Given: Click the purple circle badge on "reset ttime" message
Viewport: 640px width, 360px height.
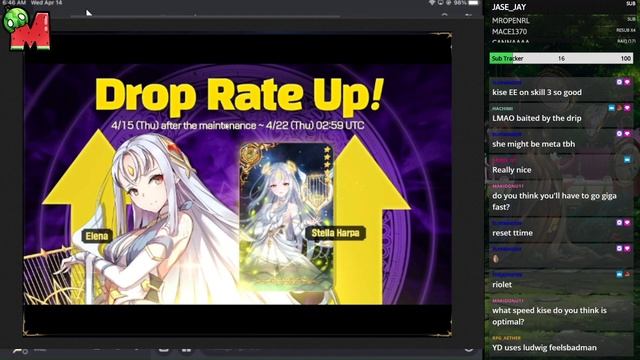Looking at the screenshot, I should point(619,222).
